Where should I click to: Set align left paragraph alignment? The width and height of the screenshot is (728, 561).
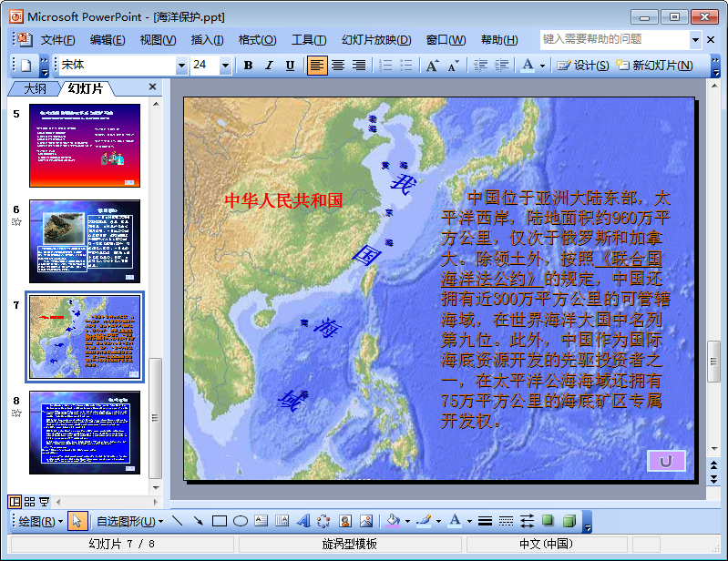coord(317,66)
